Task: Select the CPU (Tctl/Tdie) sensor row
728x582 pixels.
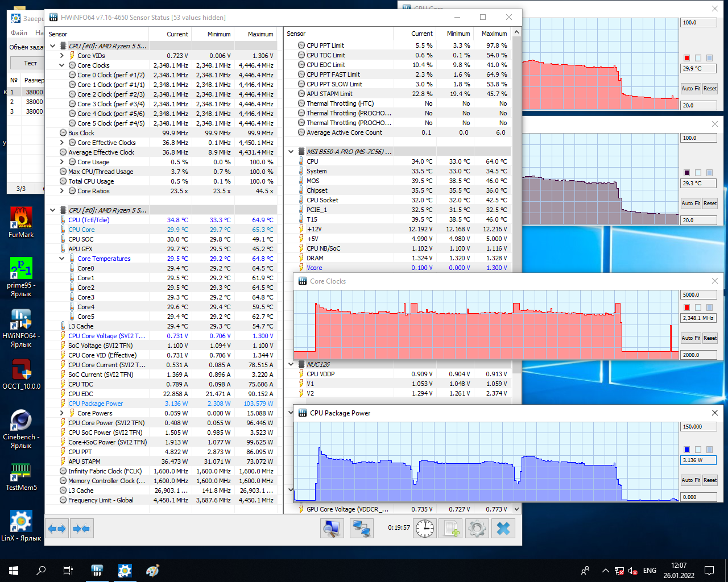Action: click(162, 220)
